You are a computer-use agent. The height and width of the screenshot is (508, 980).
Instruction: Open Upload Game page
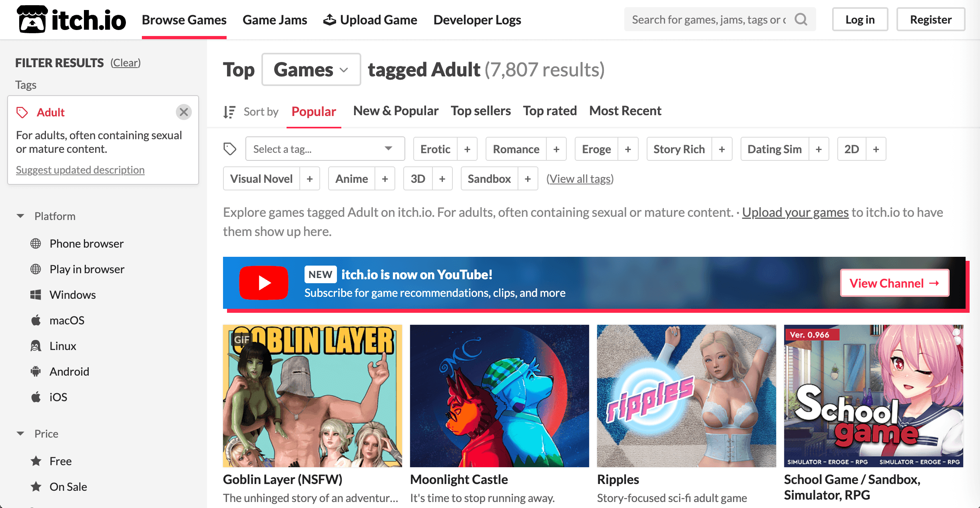click(x=370, y=20)
